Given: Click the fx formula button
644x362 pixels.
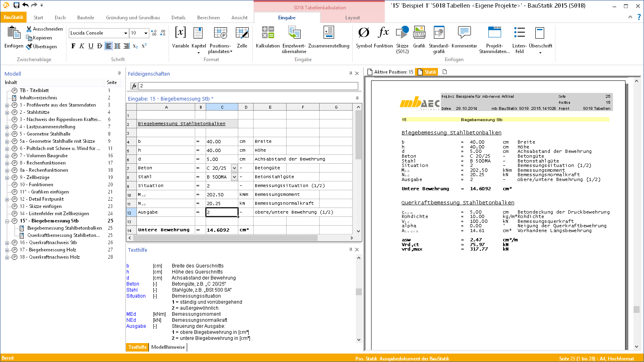Looking at the screenshot, I should 134,86.
